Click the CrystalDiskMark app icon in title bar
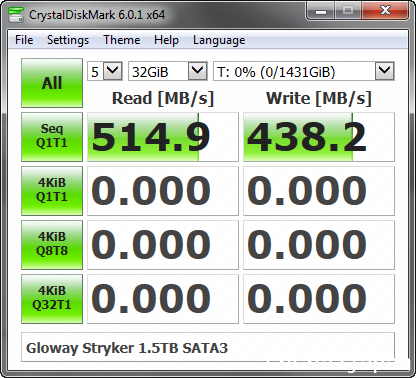 (x=15, y=14)
